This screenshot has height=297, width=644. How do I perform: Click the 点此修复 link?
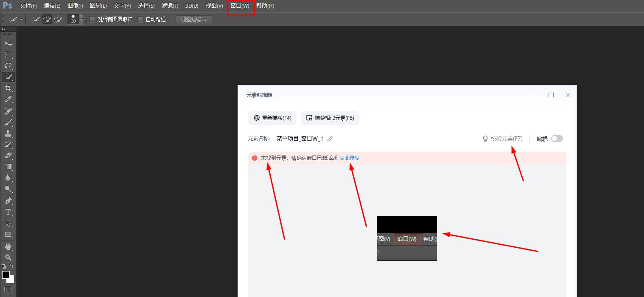(349, 158)
